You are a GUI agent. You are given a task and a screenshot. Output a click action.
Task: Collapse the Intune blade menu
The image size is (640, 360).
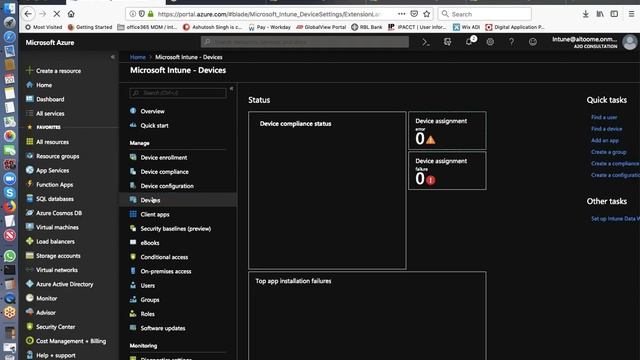coord(231,88)
